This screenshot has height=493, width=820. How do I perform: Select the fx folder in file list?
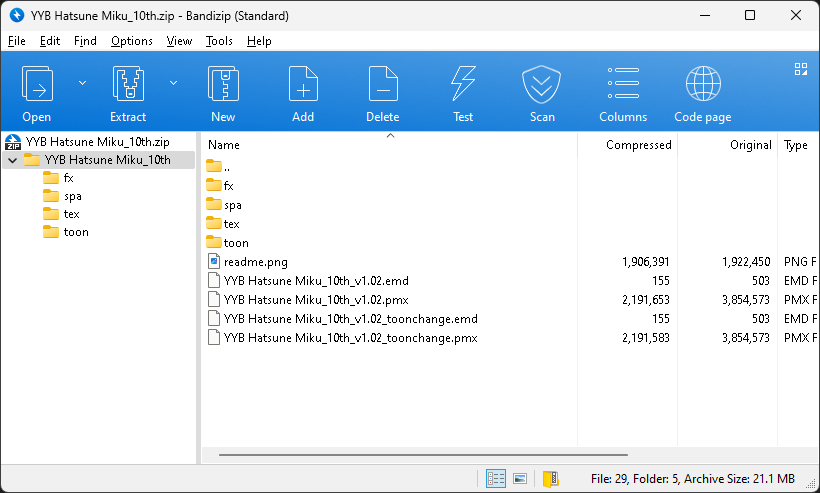pyautogui.click(x=220, y=186)
